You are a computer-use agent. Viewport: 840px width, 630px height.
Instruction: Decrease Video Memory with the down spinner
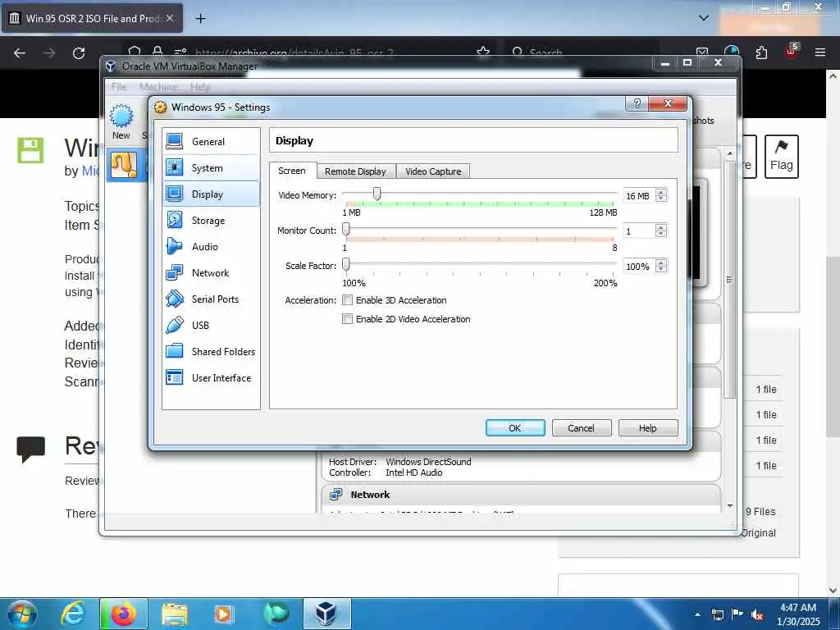coord(661,199)
